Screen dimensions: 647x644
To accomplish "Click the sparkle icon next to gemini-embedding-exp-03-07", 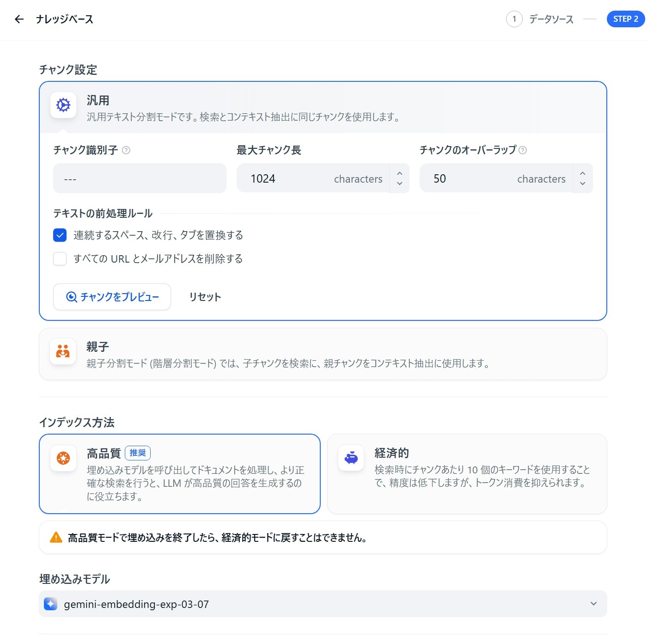I will (x=50, y=604).
